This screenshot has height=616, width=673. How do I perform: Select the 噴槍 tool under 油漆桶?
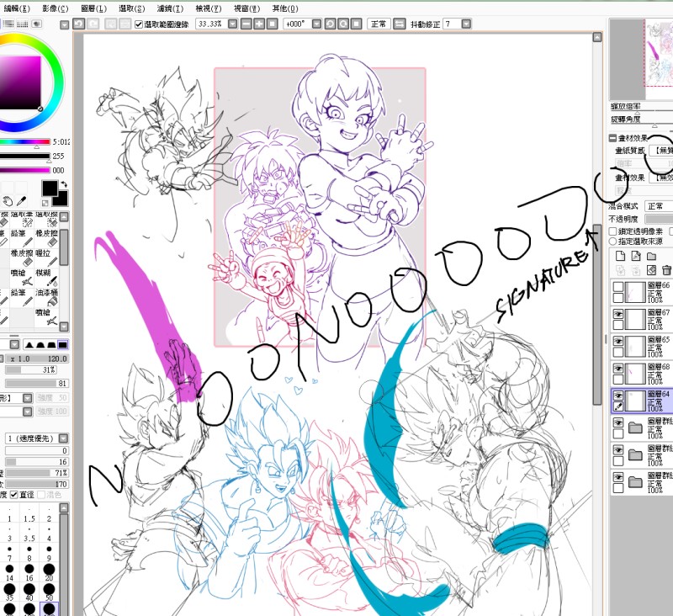click(x=46, y=316)
